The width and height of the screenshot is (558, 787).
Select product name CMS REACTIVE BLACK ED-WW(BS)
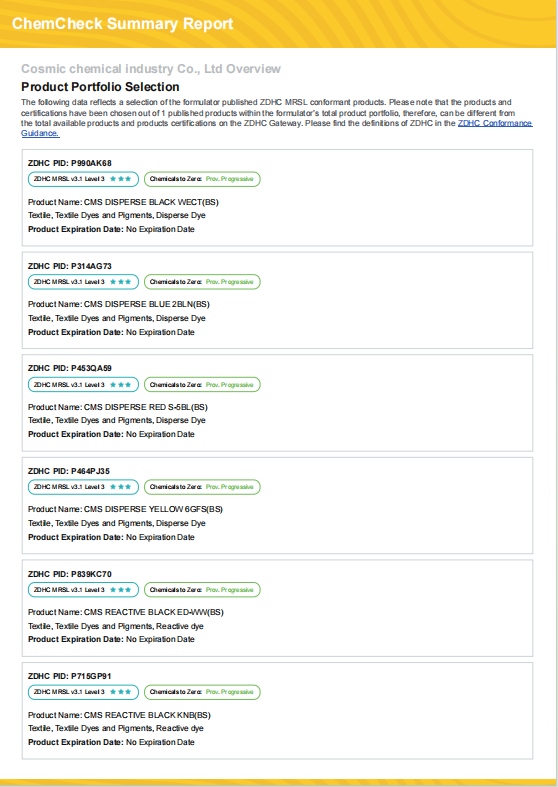(x=154, y=612)
